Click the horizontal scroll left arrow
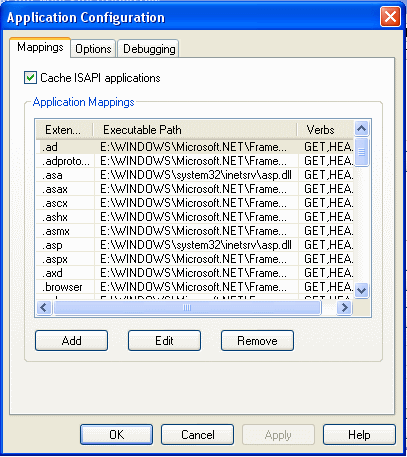This screenshot has height=457, width=407. 44,307
